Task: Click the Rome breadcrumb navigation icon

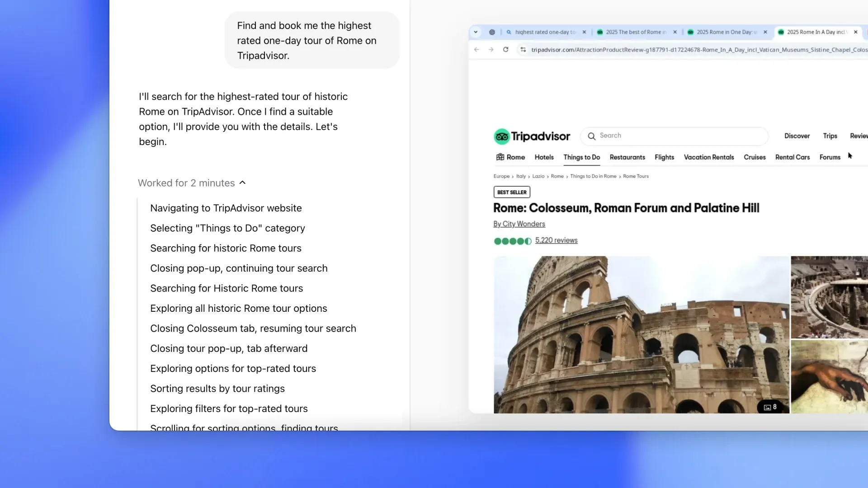Action: point(557,176)
